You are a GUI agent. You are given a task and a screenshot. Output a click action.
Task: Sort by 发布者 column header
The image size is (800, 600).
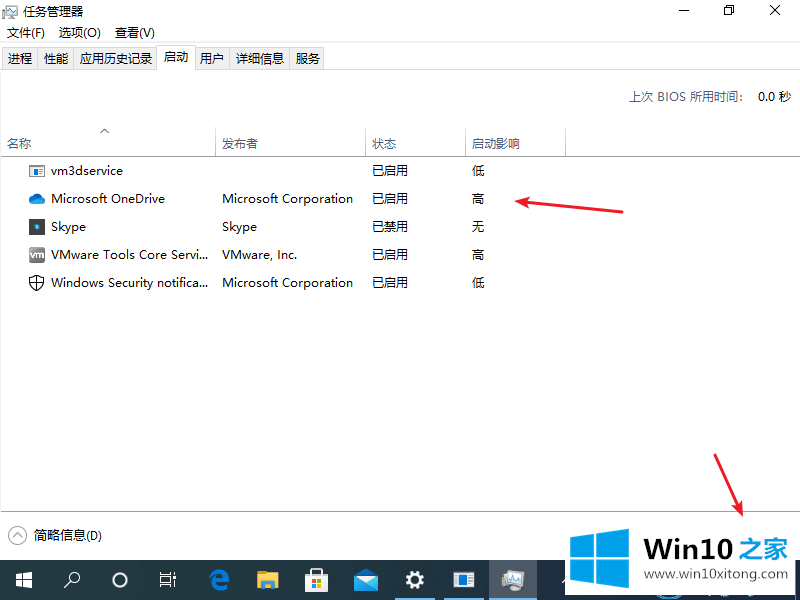290,141
